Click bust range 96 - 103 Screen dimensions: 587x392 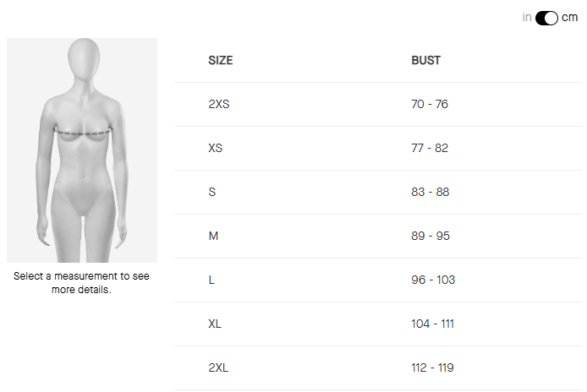432,280
